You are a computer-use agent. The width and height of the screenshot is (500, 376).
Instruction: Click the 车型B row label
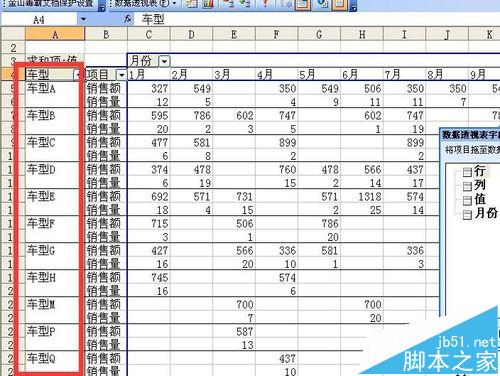click(41, 115)
